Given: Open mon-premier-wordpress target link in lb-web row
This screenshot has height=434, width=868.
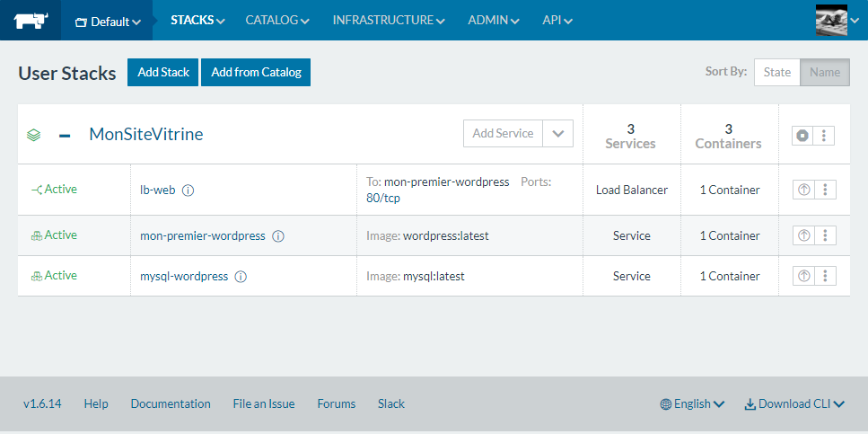Looking at the screenshot, I should pos(447,182).
